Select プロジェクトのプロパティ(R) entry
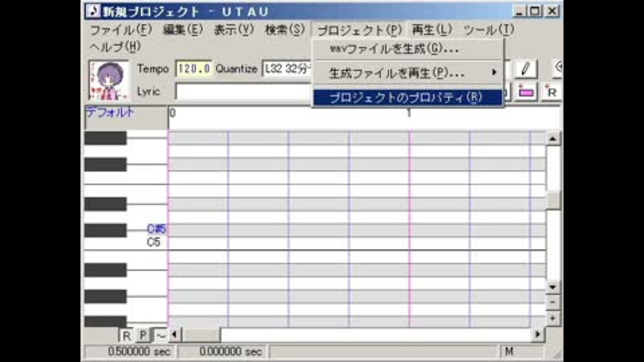The height and width of the screenshot is (362, 644). tap(408, 98)
